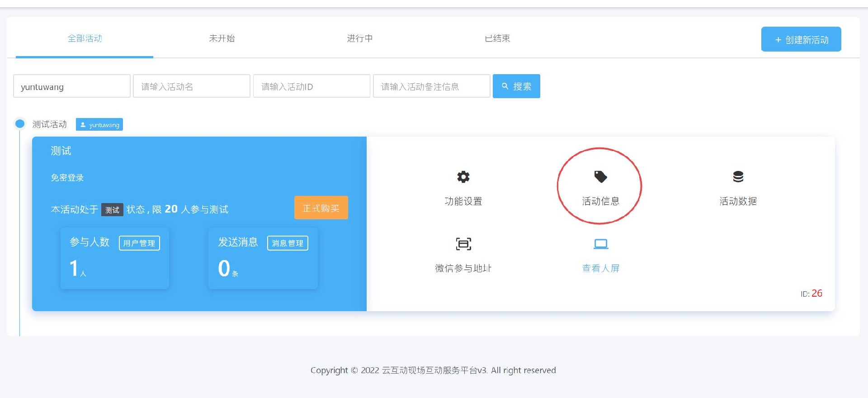Switch to the 未开始 tab
868x398 pixels.
pos(222,38)
